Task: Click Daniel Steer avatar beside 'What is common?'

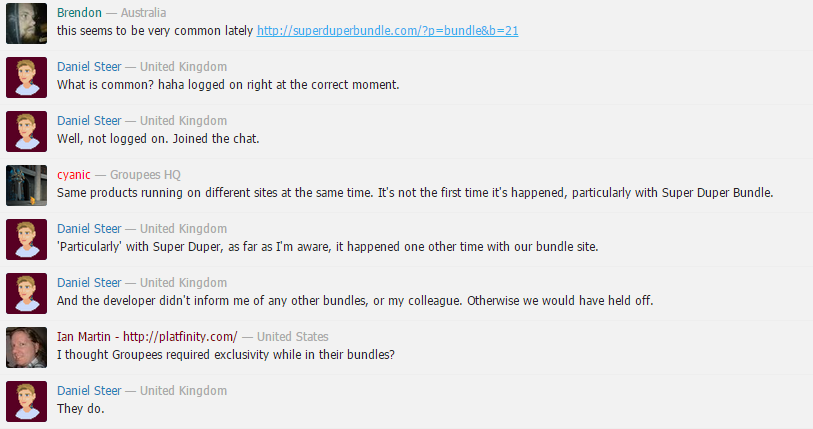Action: pyautogui.click(x=26, y=77)
